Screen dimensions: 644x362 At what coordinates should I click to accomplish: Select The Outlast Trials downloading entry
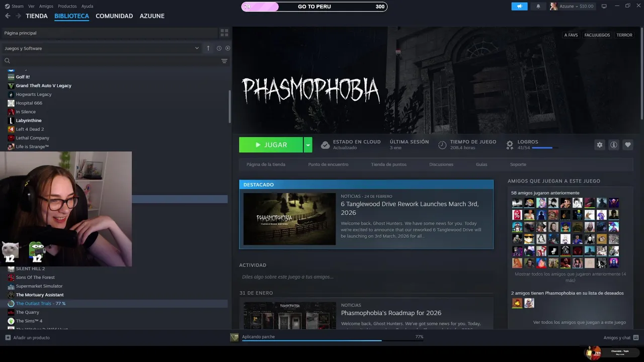[41, 304]
